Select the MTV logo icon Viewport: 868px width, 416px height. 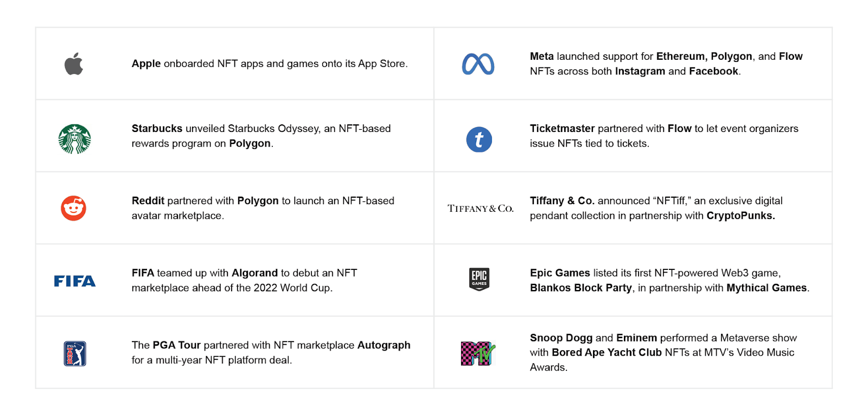[x=478, y=354]
